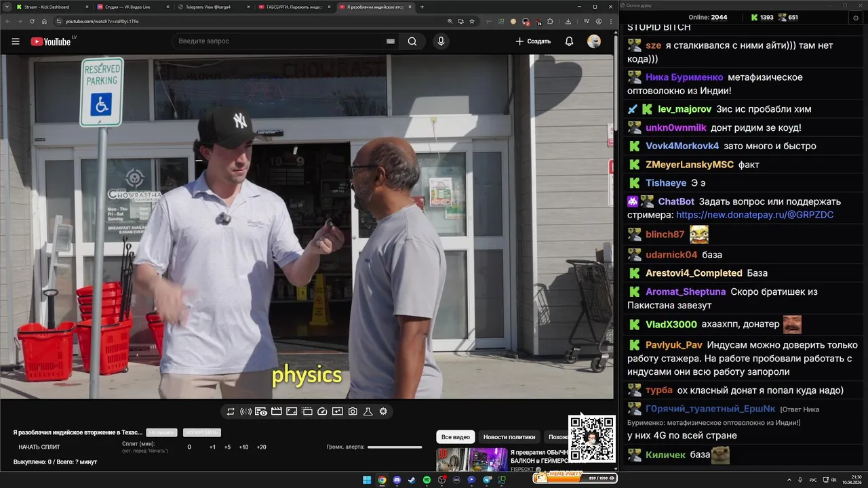Go back in the browser
This screenshot has height=488, width=868.
tap(9, 21)
